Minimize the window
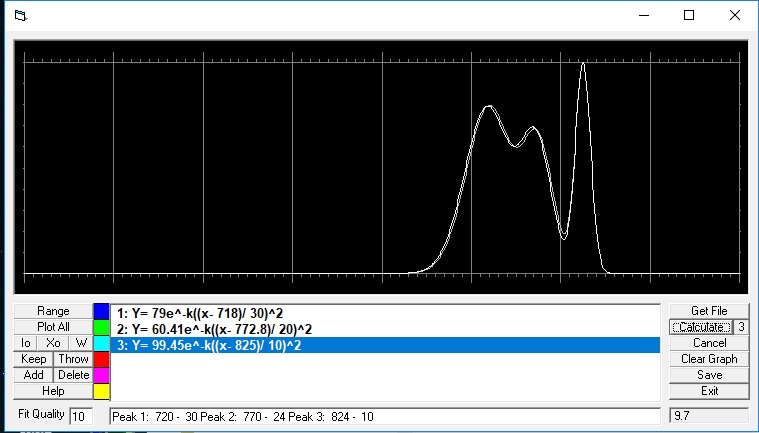 [x=644, y=15]
